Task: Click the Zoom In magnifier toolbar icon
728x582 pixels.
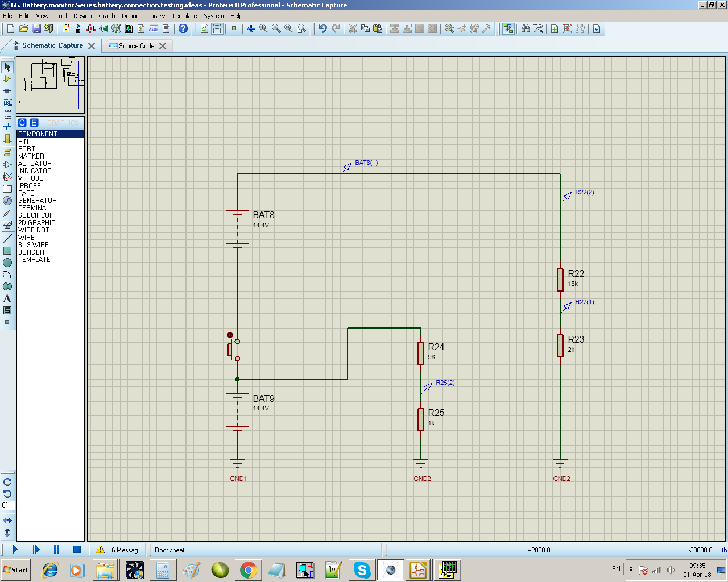Action: click(263, 29)
